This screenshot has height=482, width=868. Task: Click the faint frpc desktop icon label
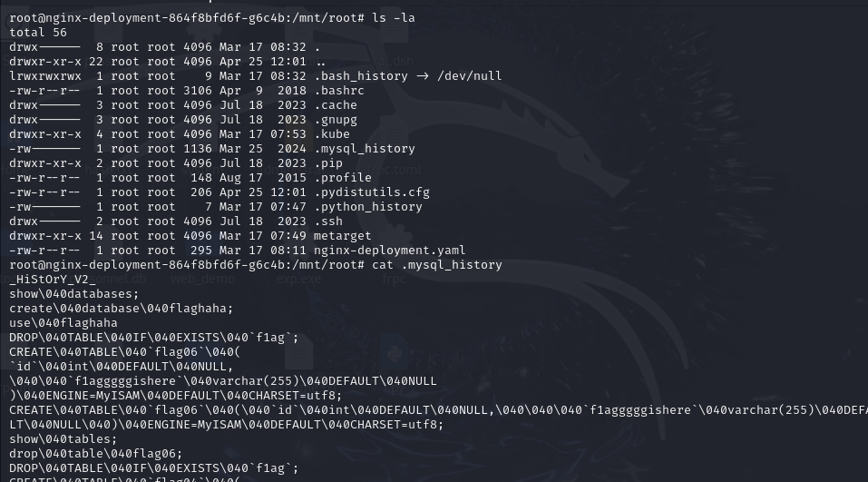395,280
